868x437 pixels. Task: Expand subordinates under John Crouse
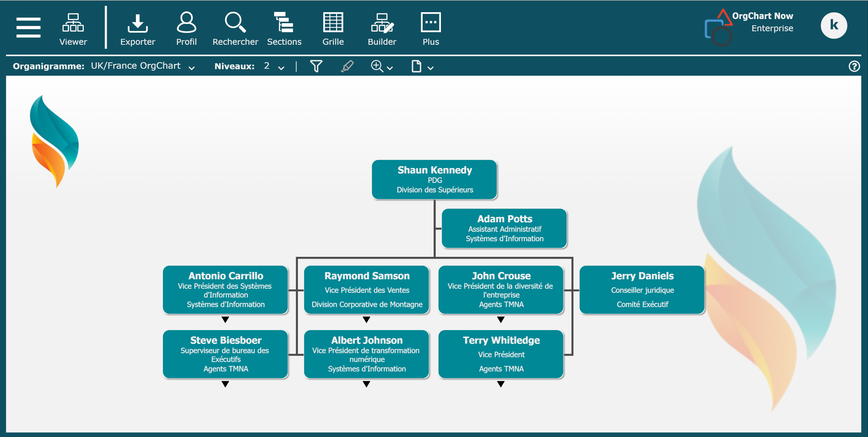[501, 320]
